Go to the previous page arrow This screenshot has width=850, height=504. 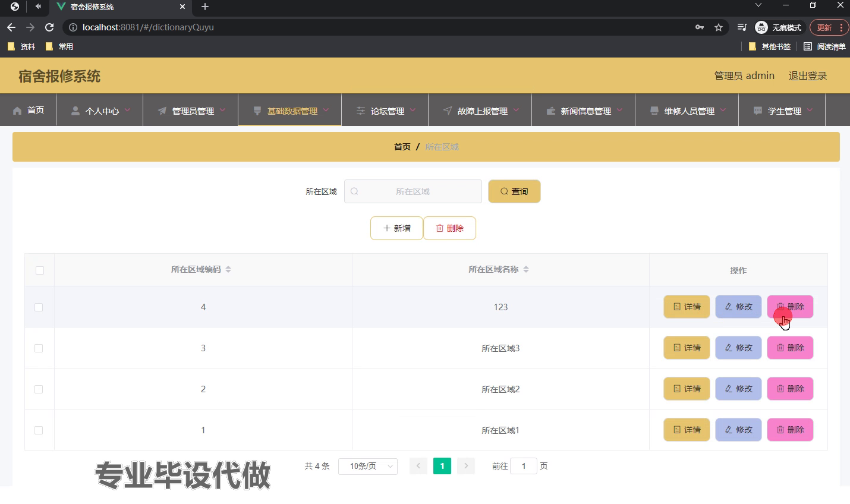418,467
